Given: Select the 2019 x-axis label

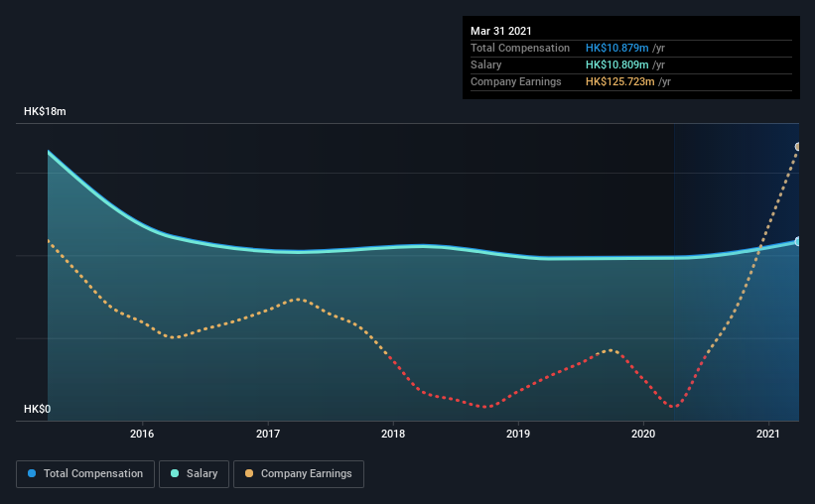Looking at the screenshot, I should click(518, 434).
